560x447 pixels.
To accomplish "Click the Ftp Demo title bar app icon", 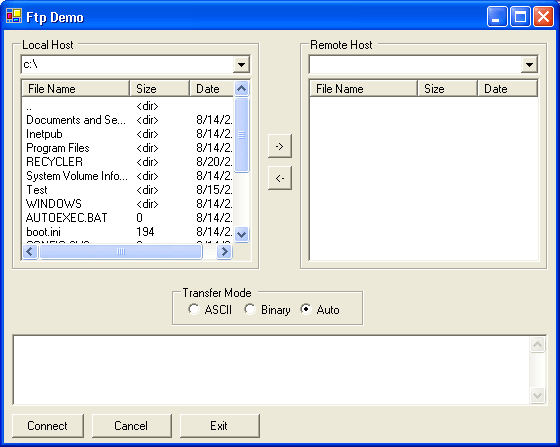I will pos(14,16).
